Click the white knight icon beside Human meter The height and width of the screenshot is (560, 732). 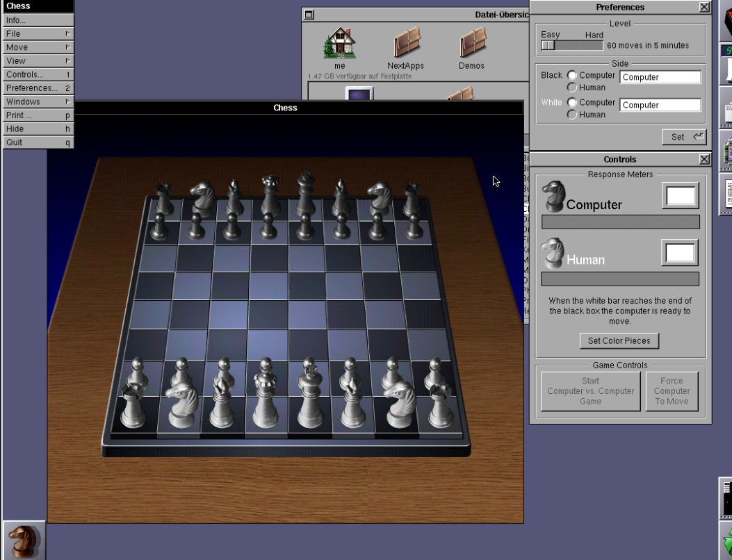coord(554,253)
